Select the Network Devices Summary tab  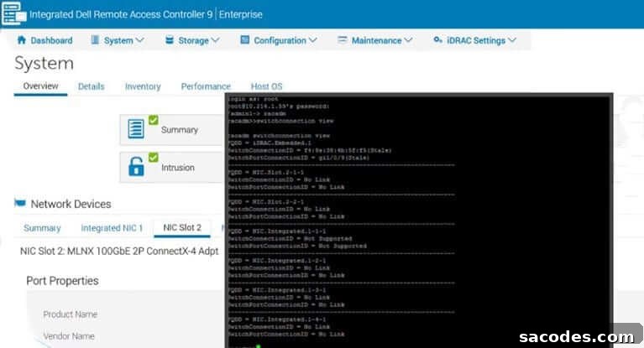(42, 228)
